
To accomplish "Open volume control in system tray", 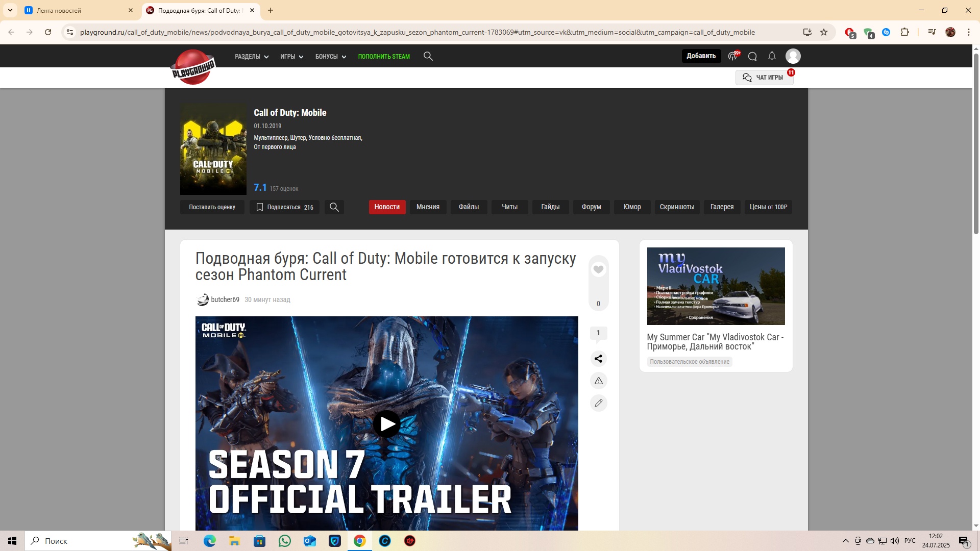I will point(894,541).
